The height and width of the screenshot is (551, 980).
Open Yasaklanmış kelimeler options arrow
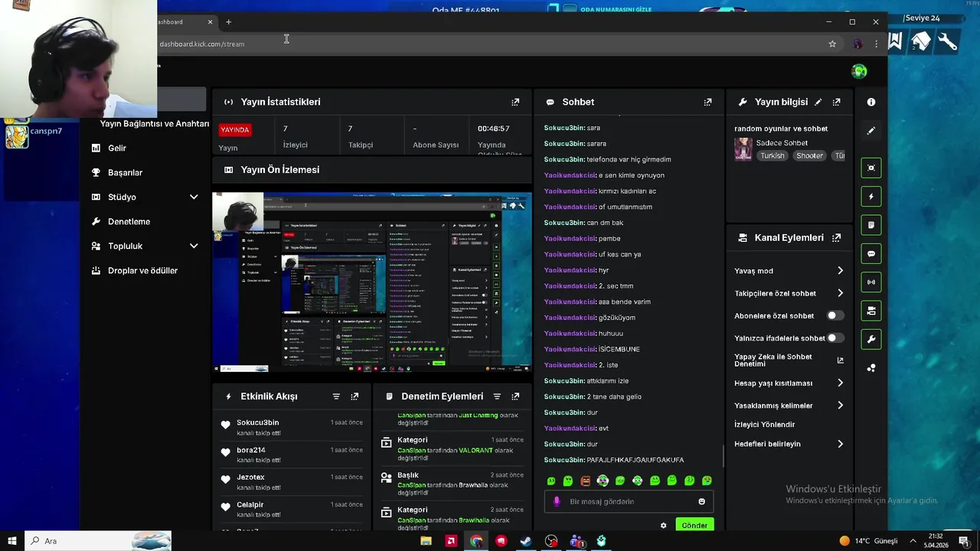point(840,406)
